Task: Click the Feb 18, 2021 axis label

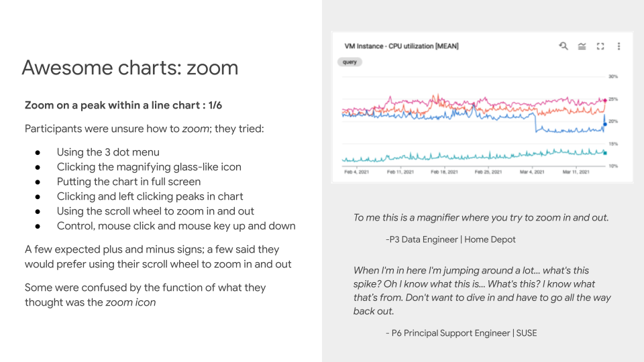Action: point(444,172)
